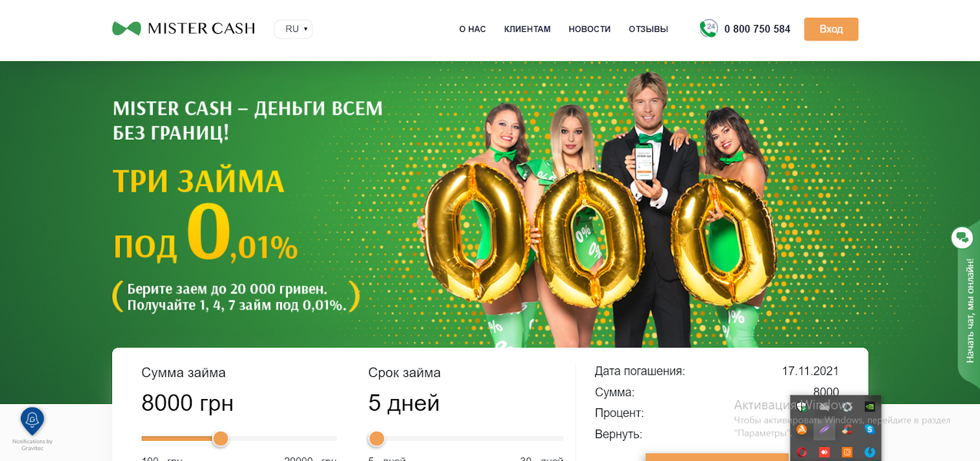Viewport: 980px width, 461px height.
Task: Go to the НОВОСТИ page
Action: [x=590, y=29]
